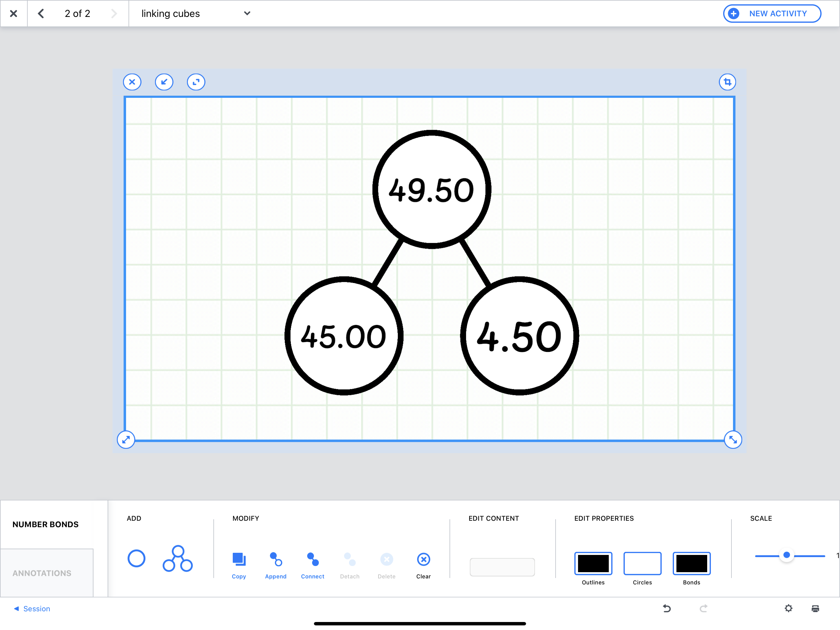Open the Outlines color swatch
This screenshot has height=630, width=840.
593,563
